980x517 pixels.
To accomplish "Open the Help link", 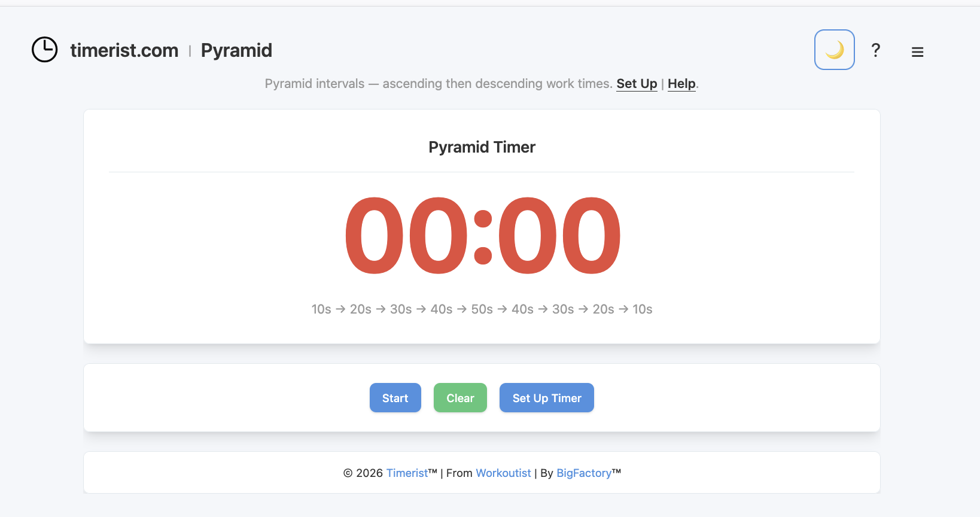I will 681,84.
